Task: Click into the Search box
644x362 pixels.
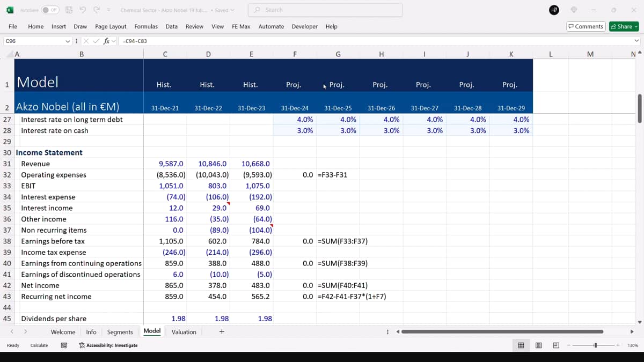Action: click(325, 10)
